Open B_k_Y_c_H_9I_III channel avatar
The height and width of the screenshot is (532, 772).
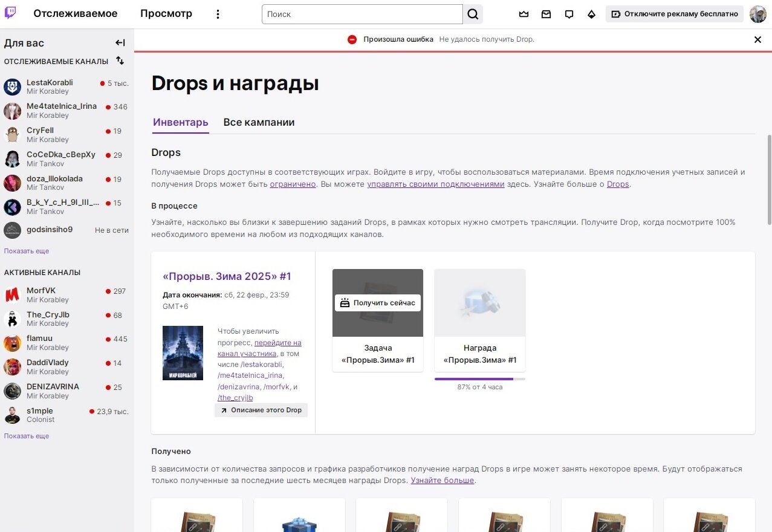coord(13,207)
